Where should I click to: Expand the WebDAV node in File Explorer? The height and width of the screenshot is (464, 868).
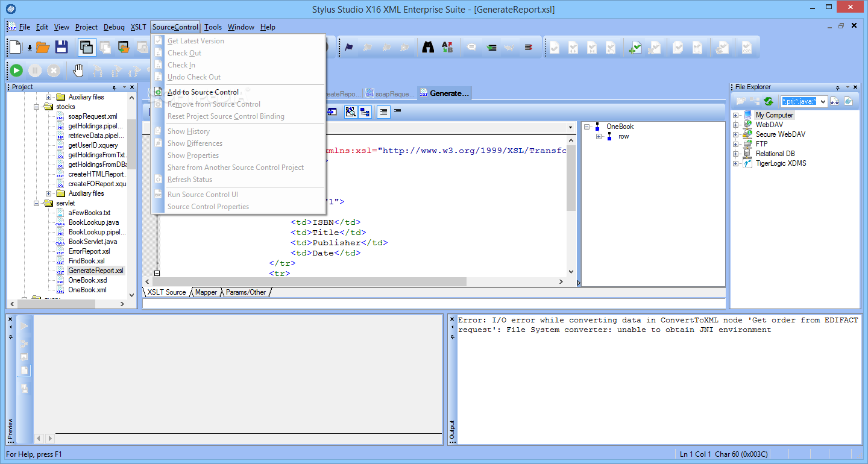tap(736, 125)
